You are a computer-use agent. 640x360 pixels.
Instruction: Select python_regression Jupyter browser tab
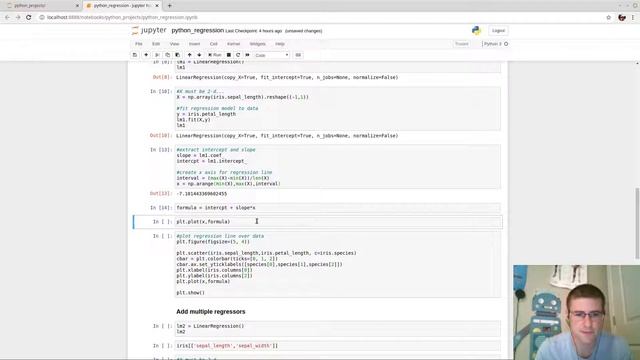(x=122, y=6)
